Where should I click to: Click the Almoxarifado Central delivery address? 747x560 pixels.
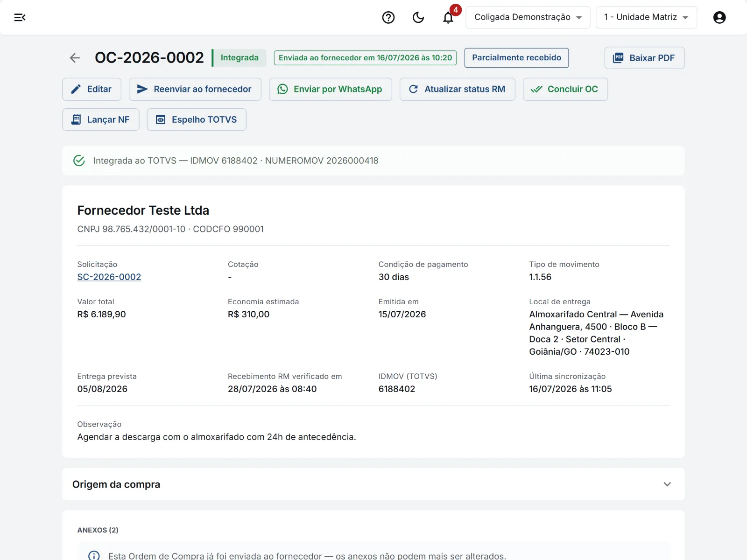click(596, 333)
